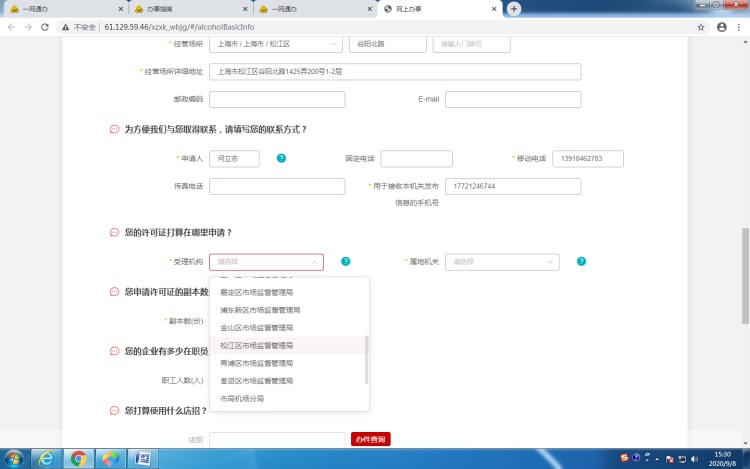The image size is (750, 469).
Task: Switch to the 办事指南 browser tab
Action: [185, 8]
